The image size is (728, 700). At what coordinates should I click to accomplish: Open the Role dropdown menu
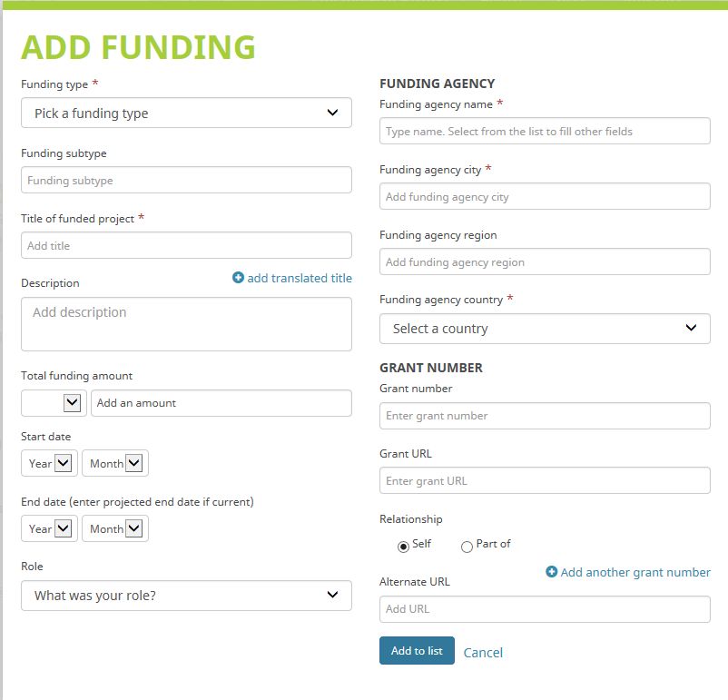point(186,596)
